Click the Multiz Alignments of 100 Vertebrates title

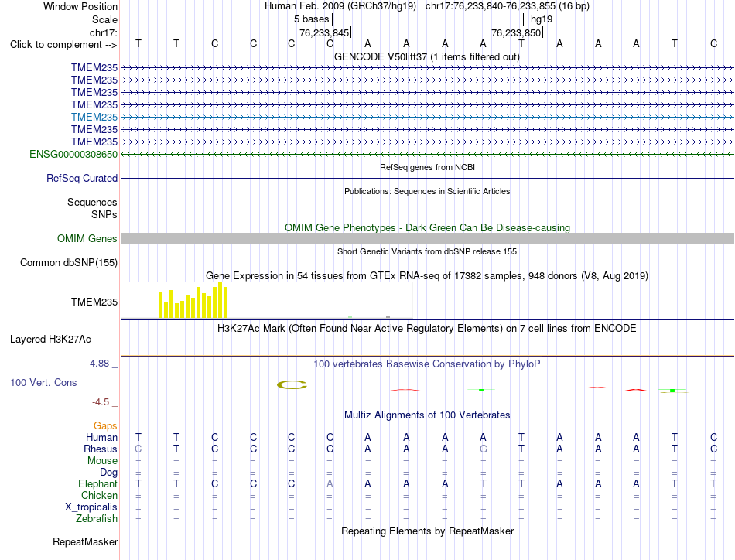click(427, 415)
